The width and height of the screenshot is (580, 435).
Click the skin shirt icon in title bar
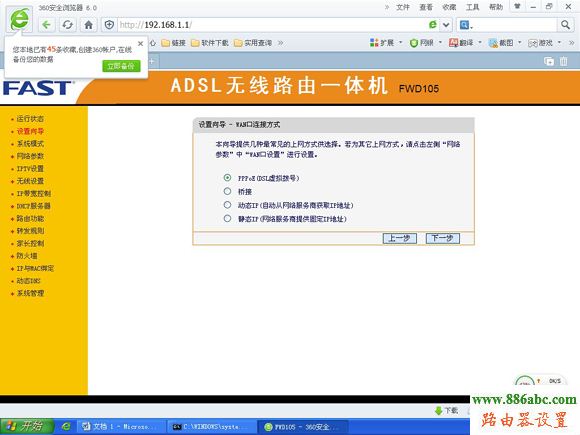(x=517, y=6)
